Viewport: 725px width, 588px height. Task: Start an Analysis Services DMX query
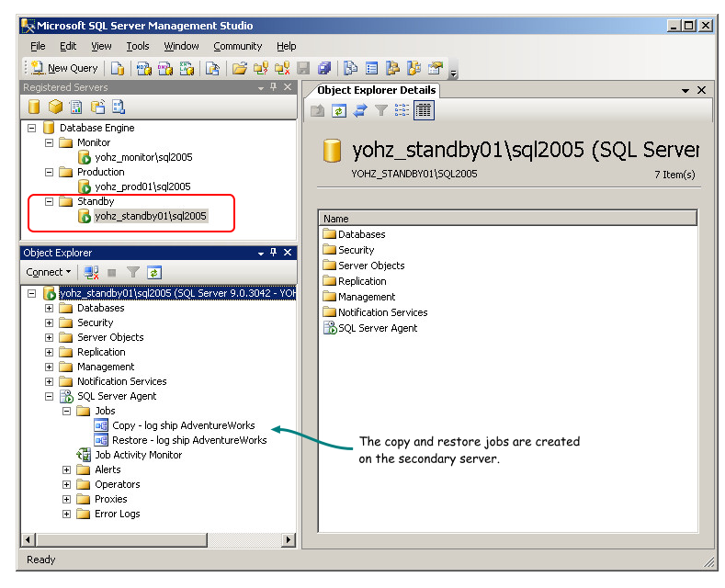point(165,68)
